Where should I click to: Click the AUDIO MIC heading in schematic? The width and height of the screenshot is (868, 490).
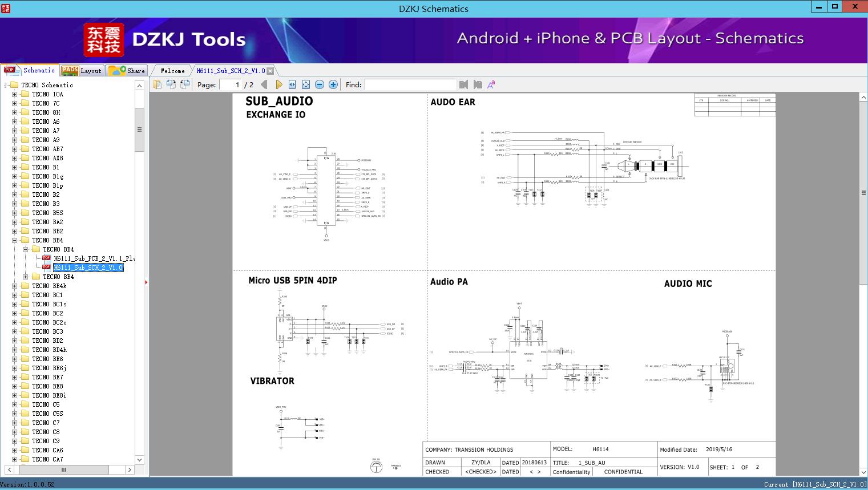pos(688,284)
